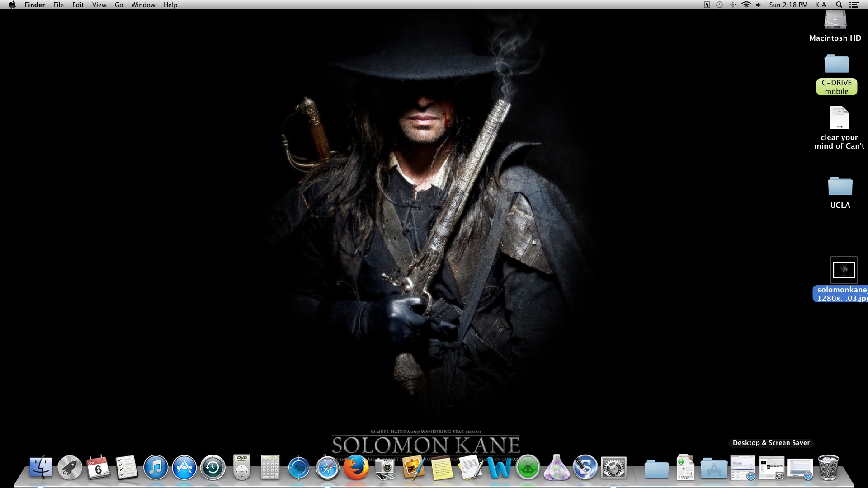Click the battery power status icon
The image size is (868, 488).
click(x=707, y=5)
